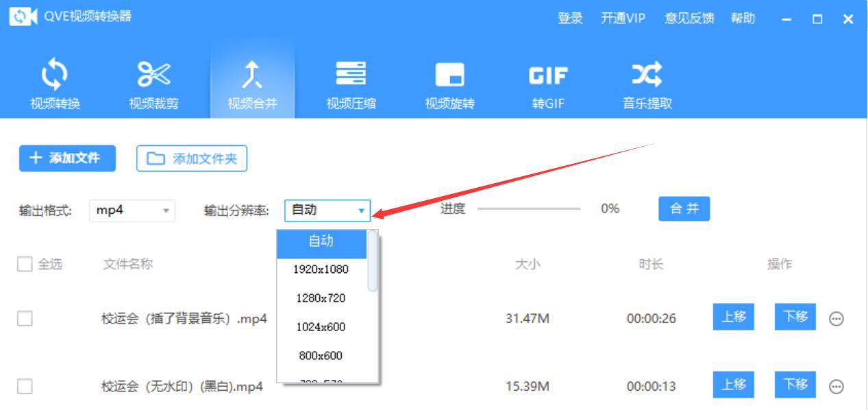Click the 进度 progress bar
This screenshot has width=868, height=410.
(529, 209)
